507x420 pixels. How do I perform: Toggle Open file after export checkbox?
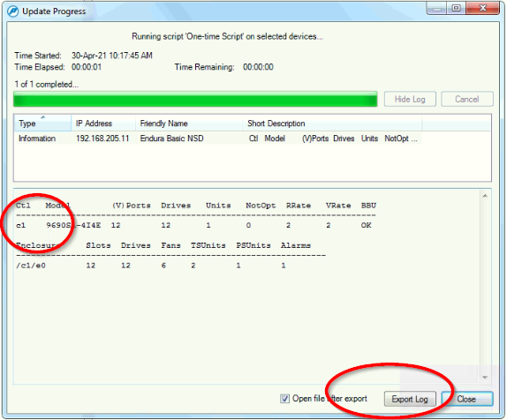284,399
